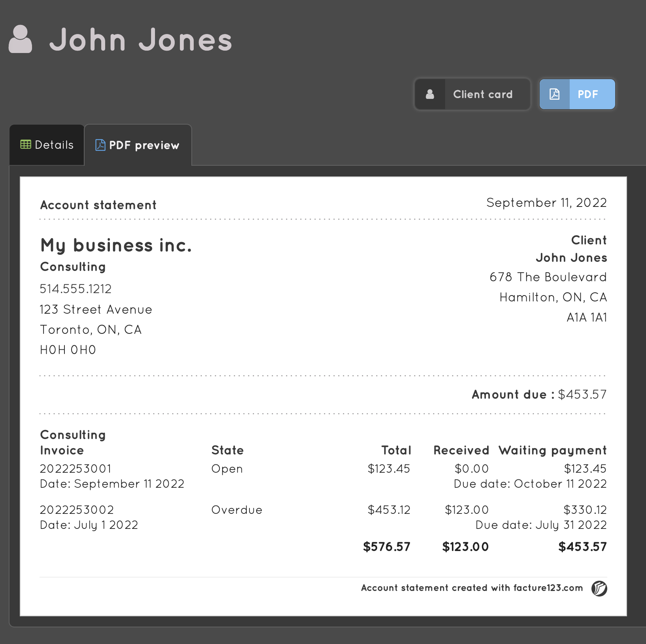Click invoice number 2022253001
The image size is (646, 644).
[76, 469]
